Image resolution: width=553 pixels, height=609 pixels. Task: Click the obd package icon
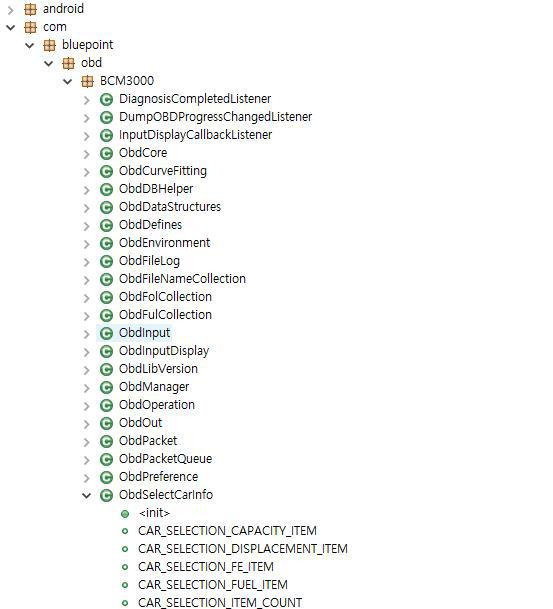pyautogui.click(x=68, y=63)
